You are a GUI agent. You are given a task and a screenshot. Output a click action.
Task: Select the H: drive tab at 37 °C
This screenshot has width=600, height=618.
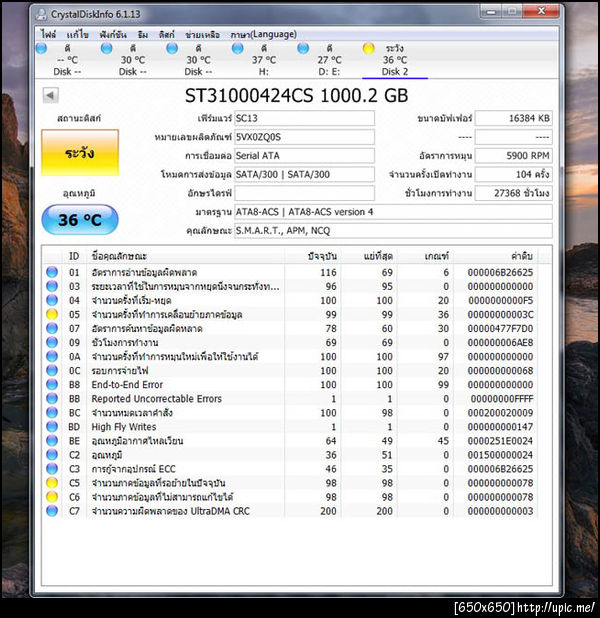[x=263, y=60]
